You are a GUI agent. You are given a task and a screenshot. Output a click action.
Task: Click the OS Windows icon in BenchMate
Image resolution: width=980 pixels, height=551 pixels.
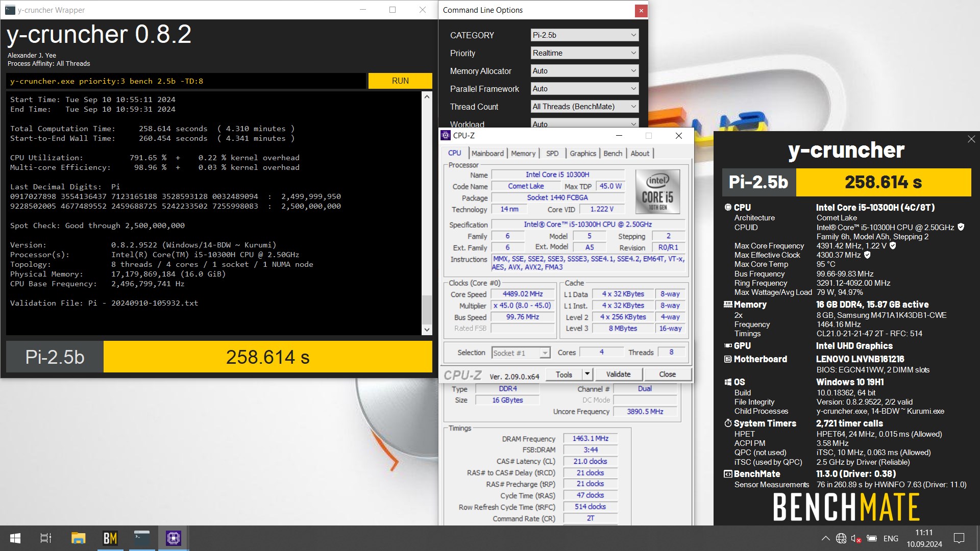[x=728, y=382]
